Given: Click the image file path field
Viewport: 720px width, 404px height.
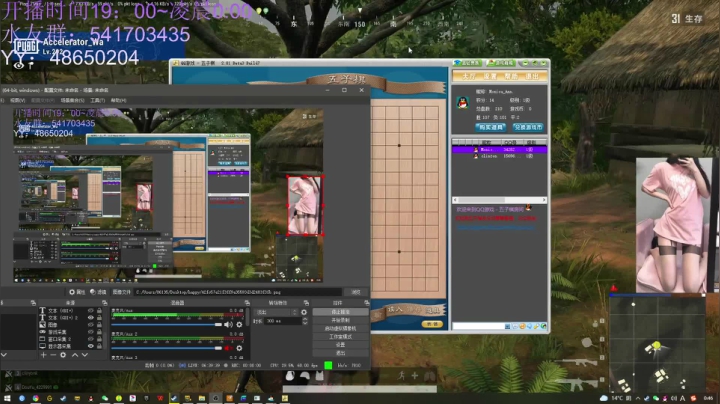Looking at the screenshot, I should [x=238, y=292].
